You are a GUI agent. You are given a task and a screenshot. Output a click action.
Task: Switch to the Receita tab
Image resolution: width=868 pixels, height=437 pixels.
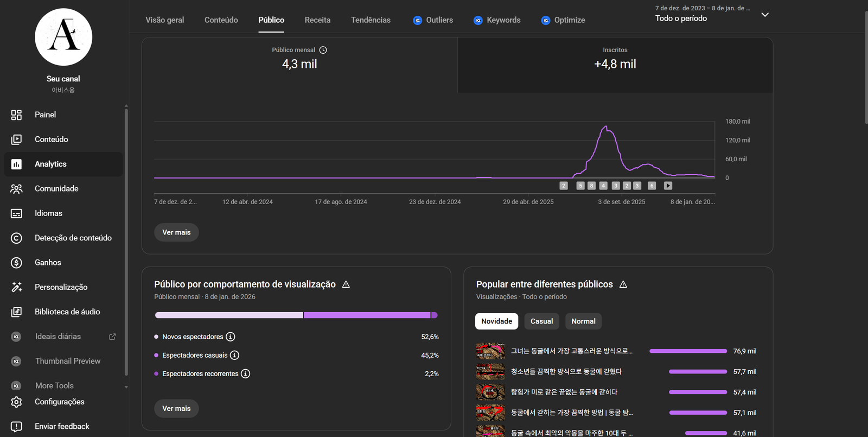point(317,20)
